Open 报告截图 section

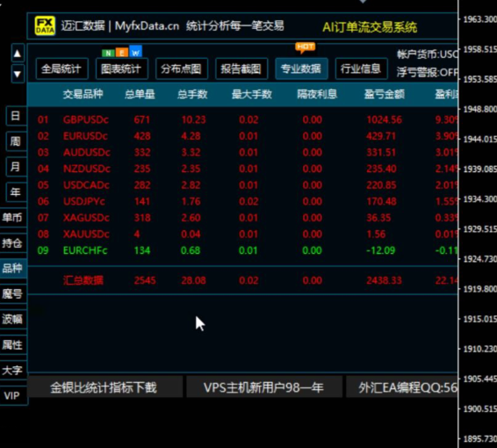pyautogui.click(x=241, y=69)
